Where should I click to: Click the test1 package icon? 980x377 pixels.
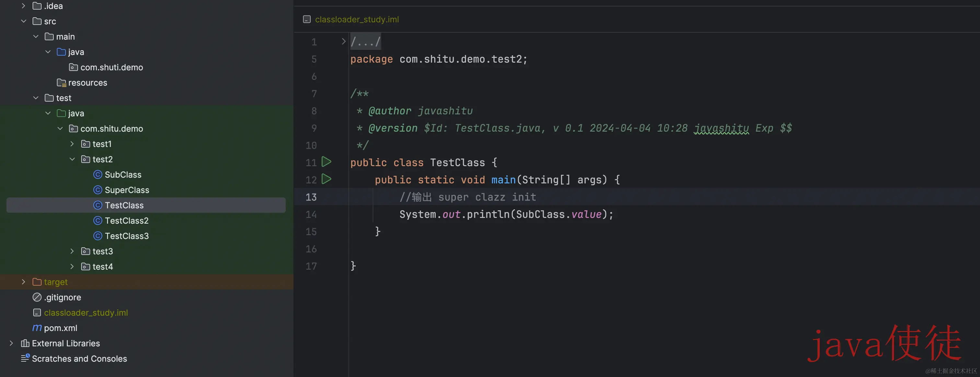coord(86,144)
